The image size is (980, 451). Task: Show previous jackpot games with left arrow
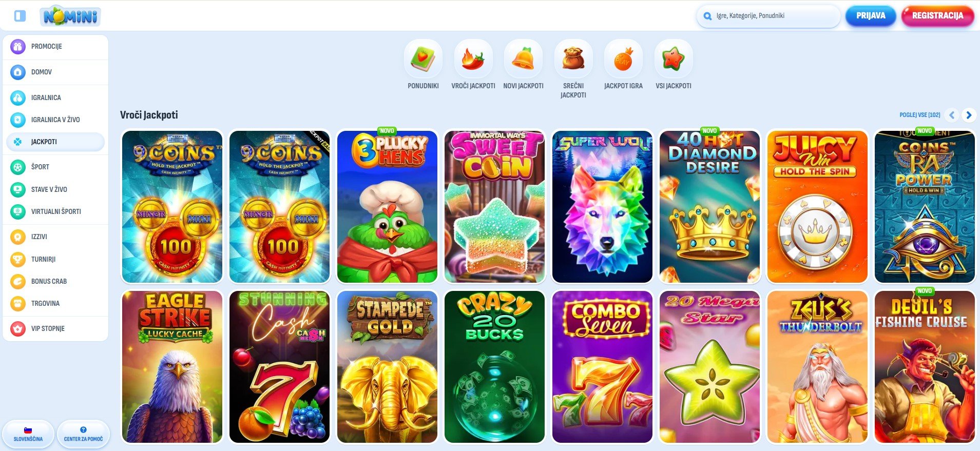coord(952,115)
